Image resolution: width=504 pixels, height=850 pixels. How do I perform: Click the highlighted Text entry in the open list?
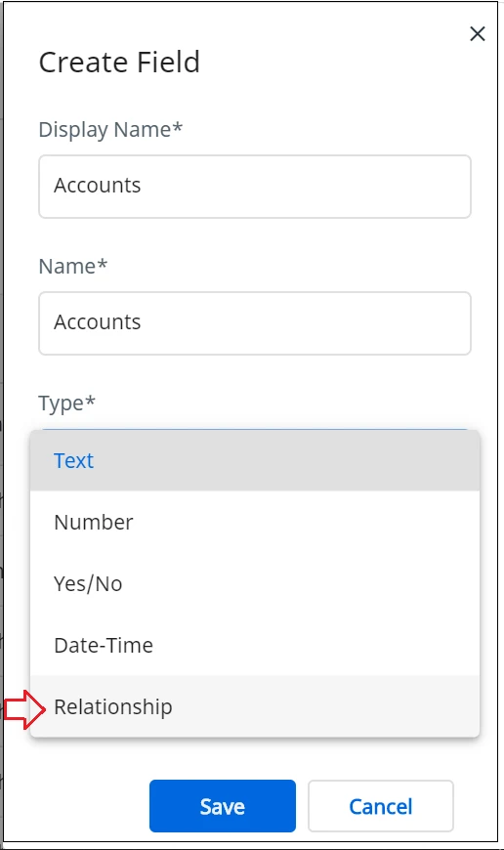pos(73,461)
